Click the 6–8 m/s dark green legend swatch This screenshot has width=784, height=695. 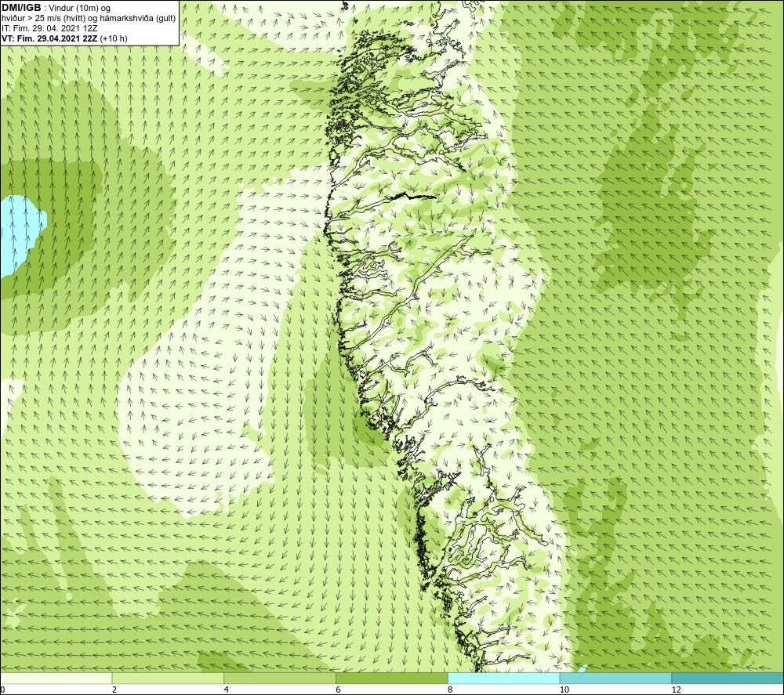tap(392, 679)
